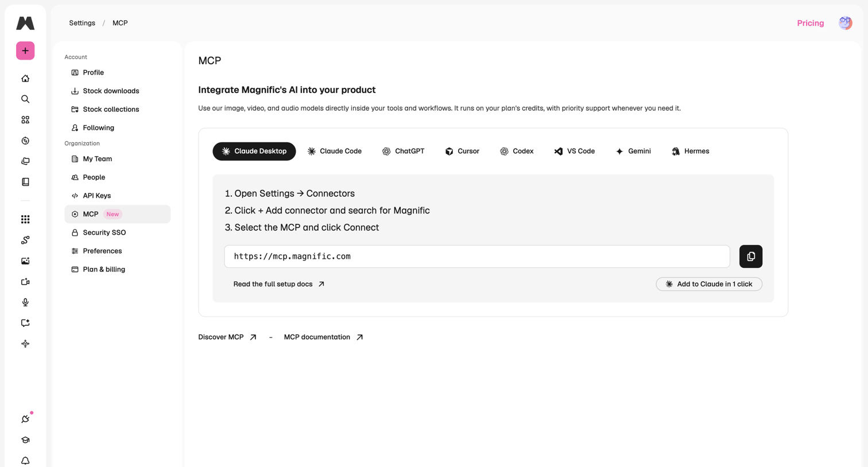This screenshot has width=868, height=467.
Task: Switch to the Hermes tab
Action: click(x=691, y=151)
